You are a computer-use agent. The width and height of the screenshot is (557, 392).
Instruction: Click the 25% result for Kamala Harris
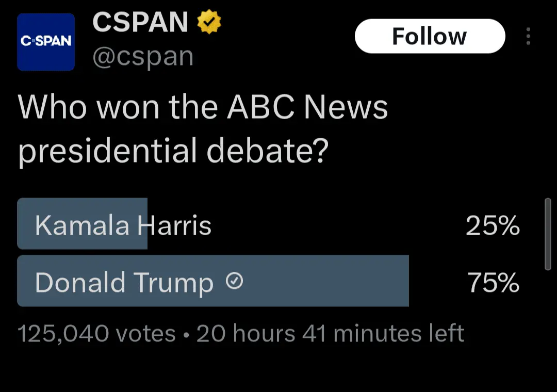[x=493, y=225]
